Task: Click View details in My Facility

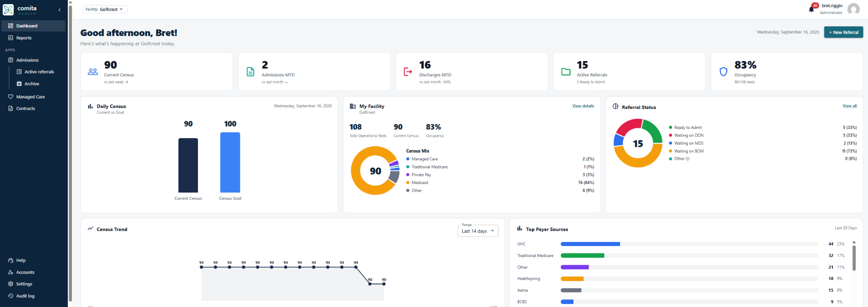Action: point(583,106)
